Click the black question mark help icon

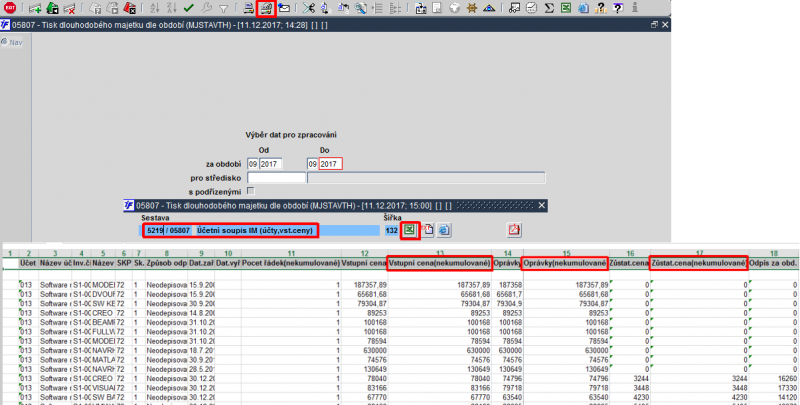tap(601, 8)
